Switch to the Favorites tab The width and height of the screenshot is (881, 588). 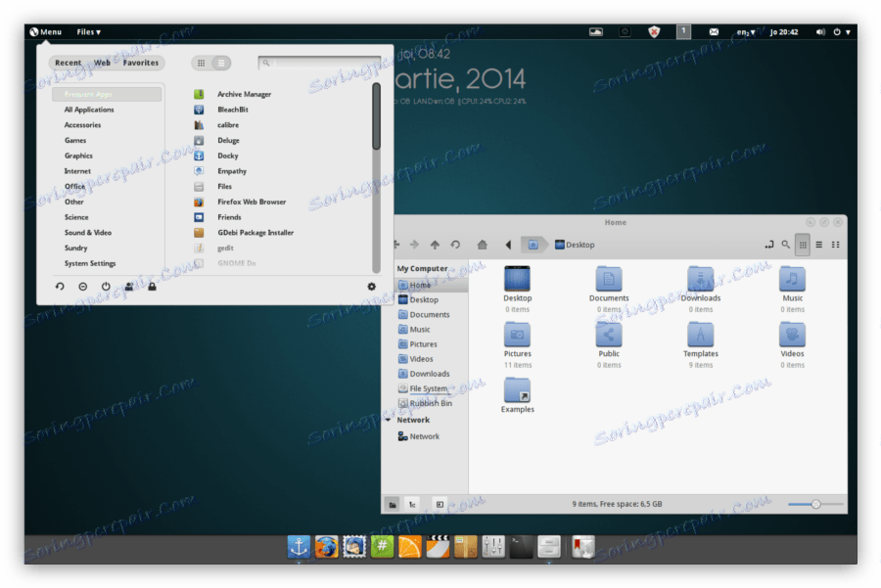pyautogui.click(x=141, y=63)
